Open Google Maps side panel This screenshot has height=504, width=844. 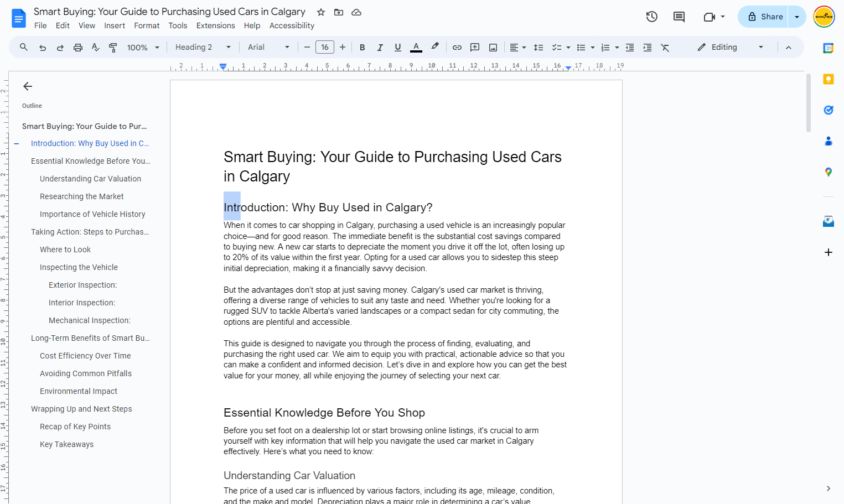click(x=829, y=172)
